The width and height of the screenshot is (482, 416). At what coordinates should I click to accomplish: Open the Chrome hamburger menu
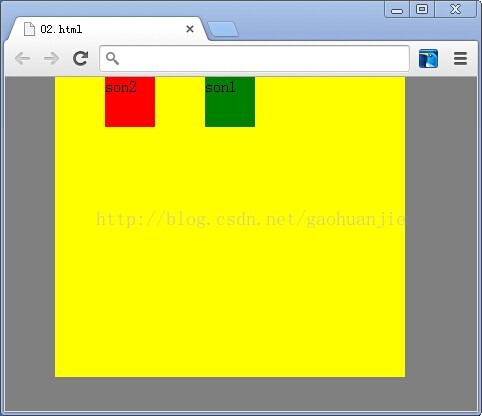click(x=460, y=59)
